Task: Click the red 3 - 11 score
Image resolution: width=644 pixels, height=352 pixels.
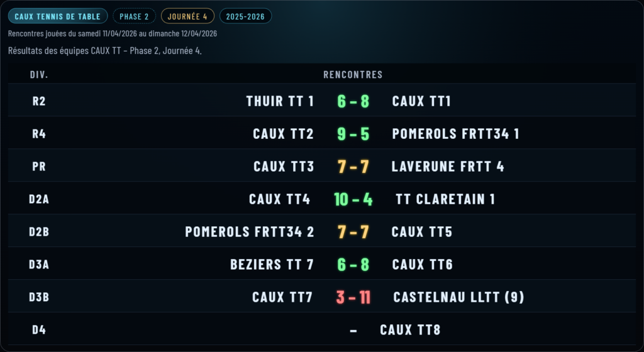Action: (353, 297)
